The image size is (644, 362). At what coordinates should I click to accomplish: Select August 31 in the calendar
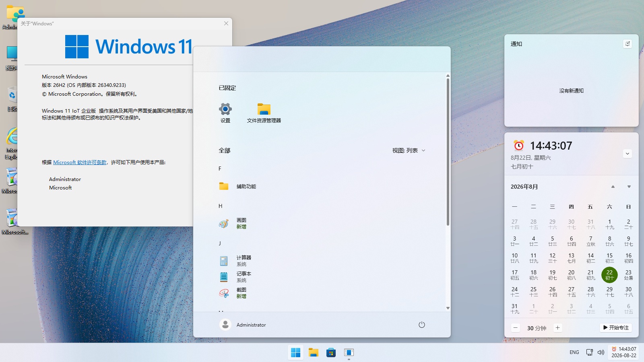click(514, 309)
